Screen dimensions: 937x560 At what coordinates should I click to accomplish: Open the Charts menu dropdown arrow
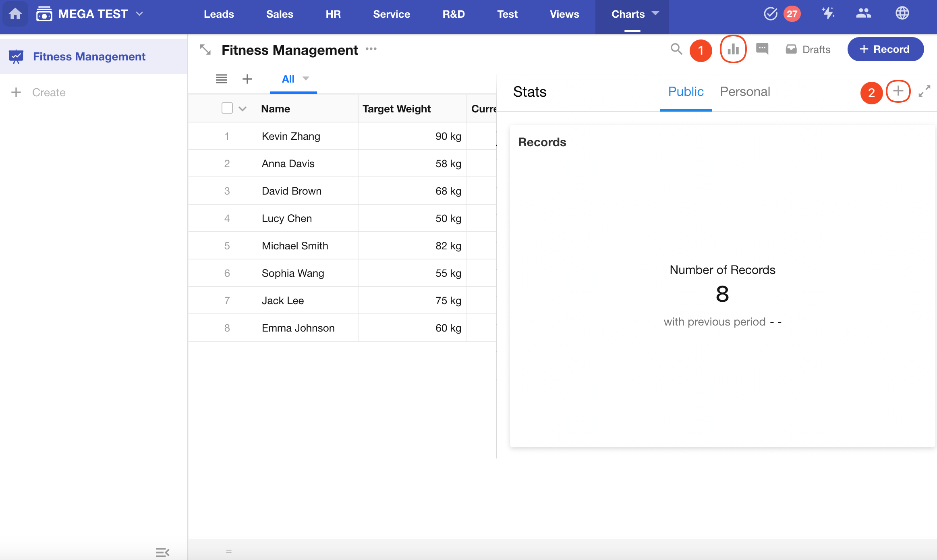pyautogui.click(x=655, y=13)
